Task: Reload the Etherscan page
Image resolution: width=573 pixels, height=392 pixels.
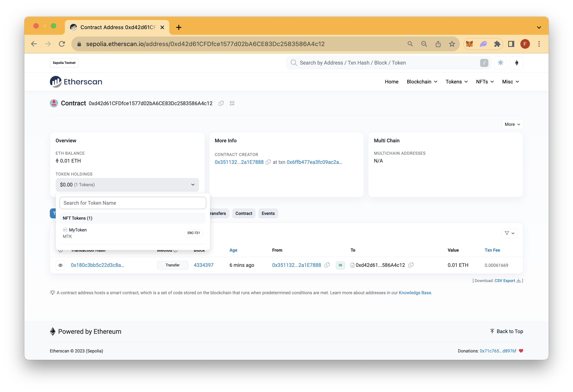Action: pyautogui.click(x=62, y=44)
